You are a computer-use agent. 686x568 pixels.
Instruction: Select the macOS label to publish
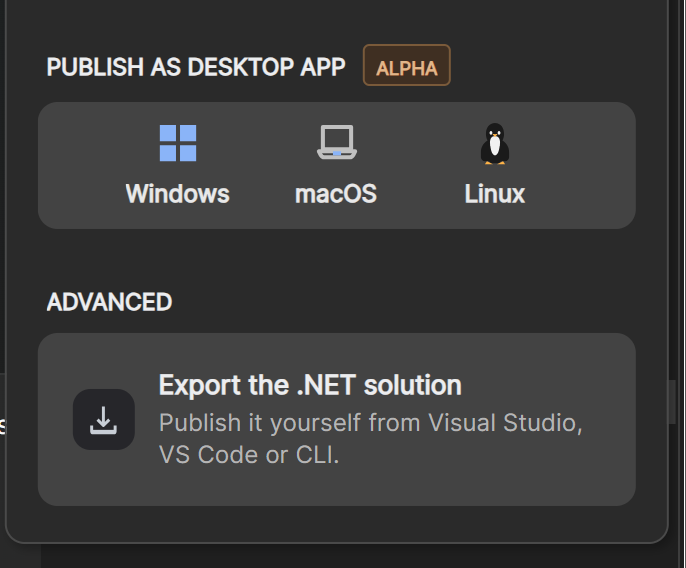336,194
